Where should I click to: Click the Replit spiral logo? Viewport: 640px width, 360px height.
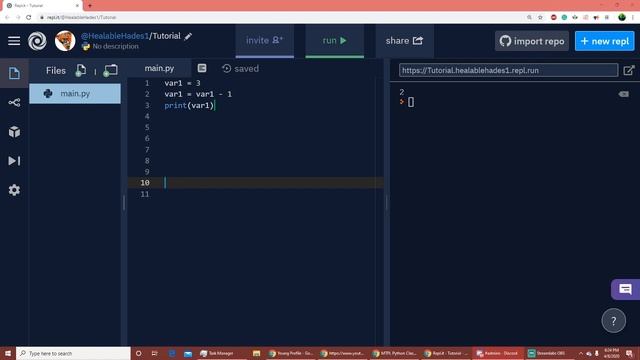coord(37,41)
